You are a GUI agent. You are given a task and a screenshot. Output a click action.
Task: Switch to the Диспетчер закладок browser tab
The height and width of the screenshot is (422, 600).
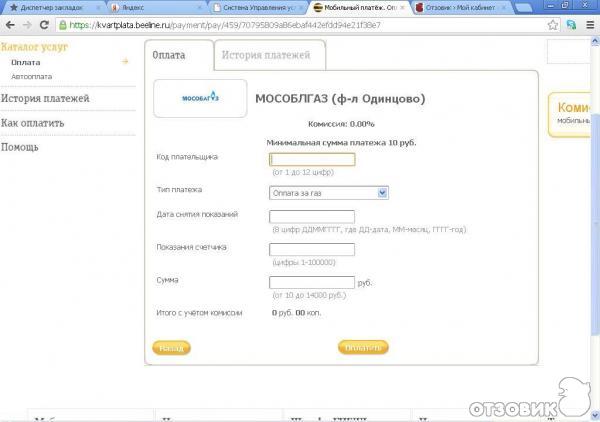(x=52, y=7)
